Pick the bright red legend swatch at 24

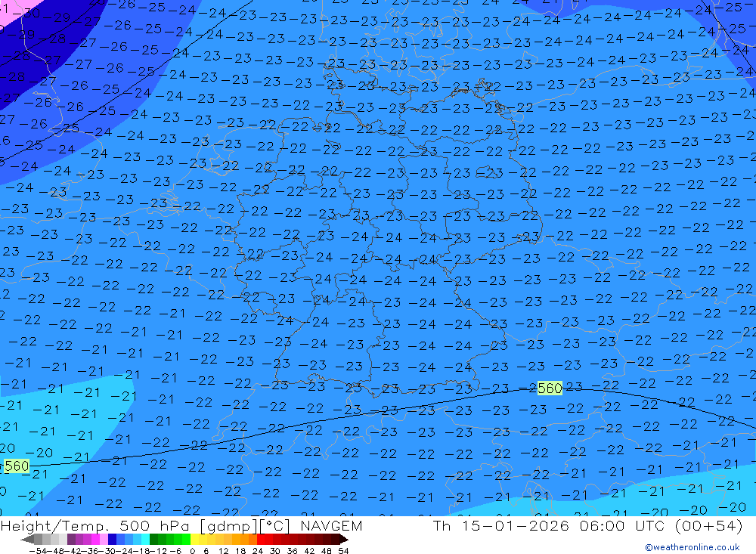pos(261,539)
